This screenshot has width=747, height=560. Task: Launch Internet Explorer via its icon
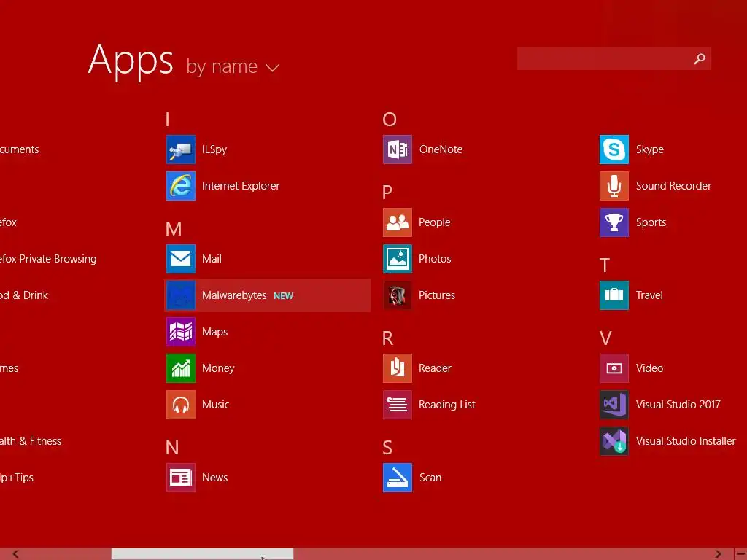click(x=181, y=186)
